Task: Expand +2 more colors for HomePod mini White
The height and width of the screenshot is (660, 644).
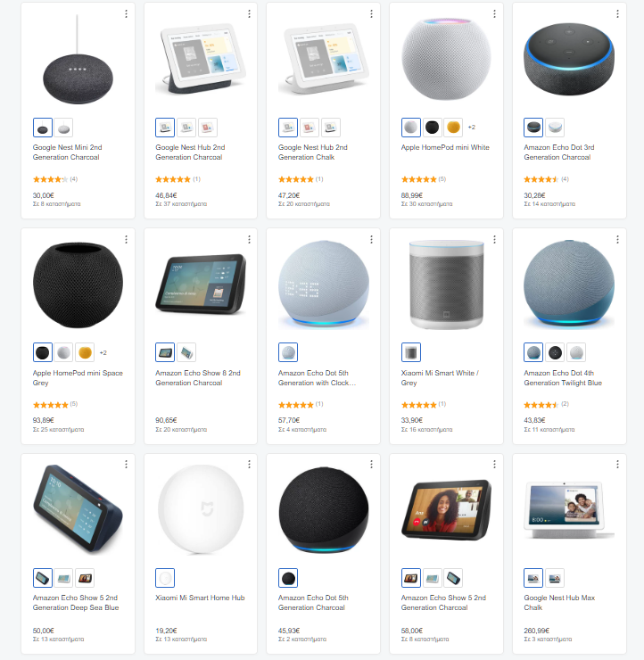Action: click(x=472, y=128)
